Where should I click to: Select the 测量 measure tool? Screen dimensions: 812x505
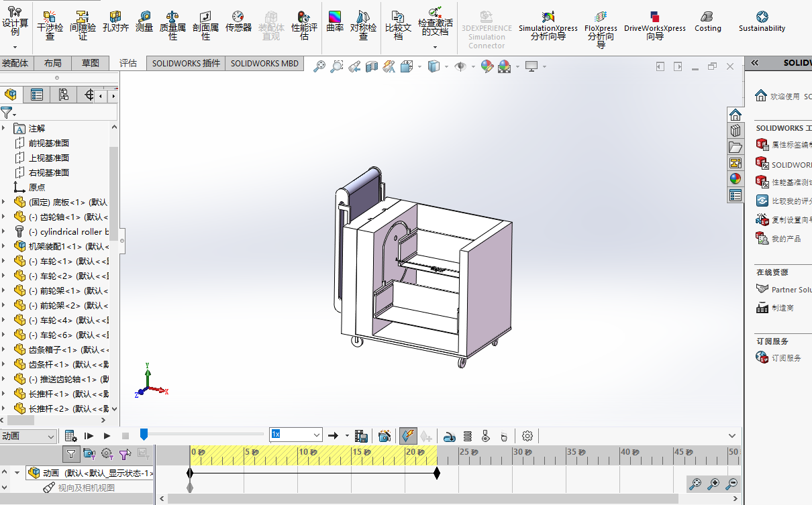click(x=144, y=21)
